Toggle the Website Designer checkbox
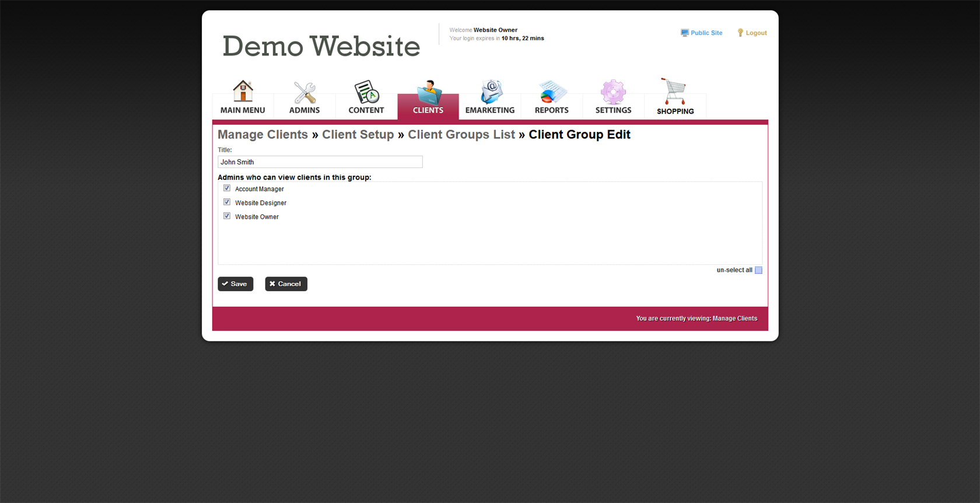 [227, 202]
